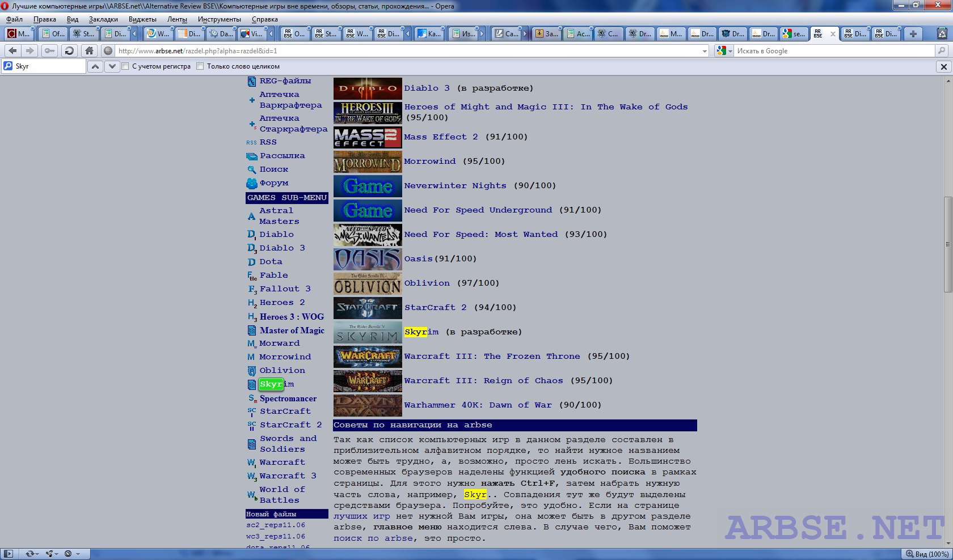Screen dimensions: 953x560
Task: Open the Google search engine dropdown
Action: point(724,51)
